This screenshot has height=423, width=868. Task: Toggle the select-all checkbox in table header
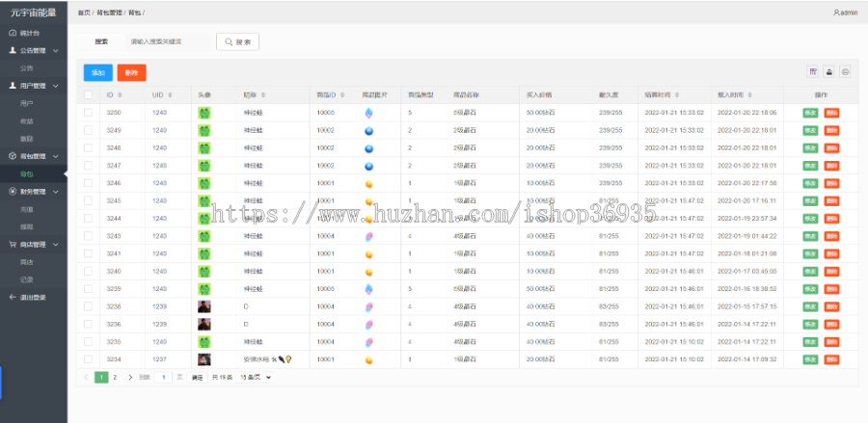click(x=88, y=95)
